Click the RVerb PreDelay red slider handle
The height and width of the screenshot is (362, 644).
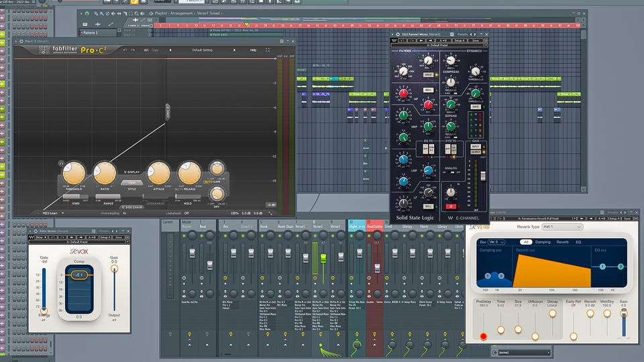coord(484,336)
